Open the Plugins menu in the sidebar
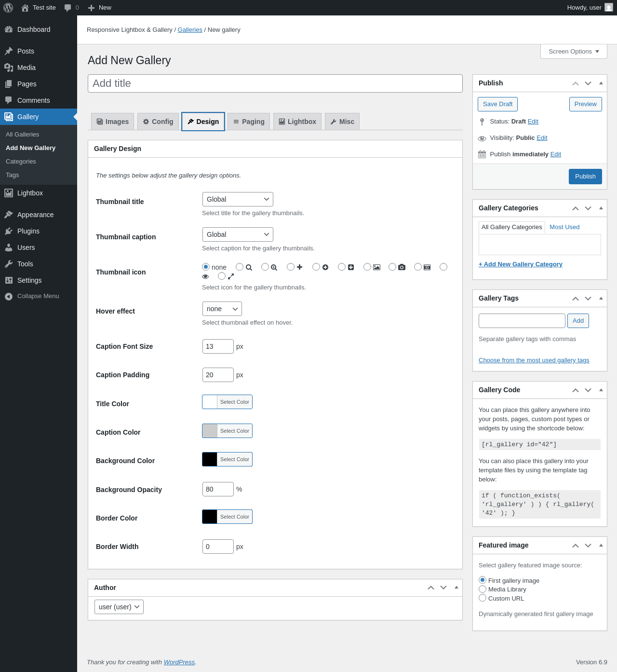The width and height of the screenshot is (617, 672). (x=28, y=231)
